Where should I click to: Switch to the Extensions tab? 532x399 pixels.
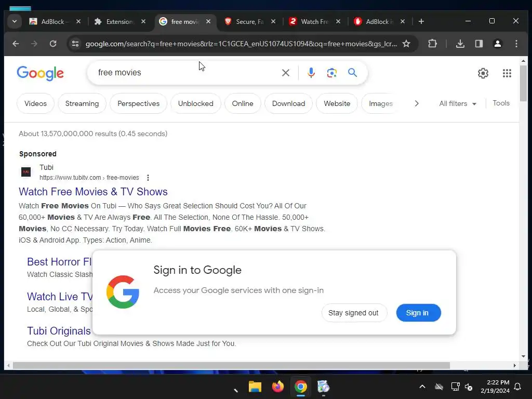119,21
